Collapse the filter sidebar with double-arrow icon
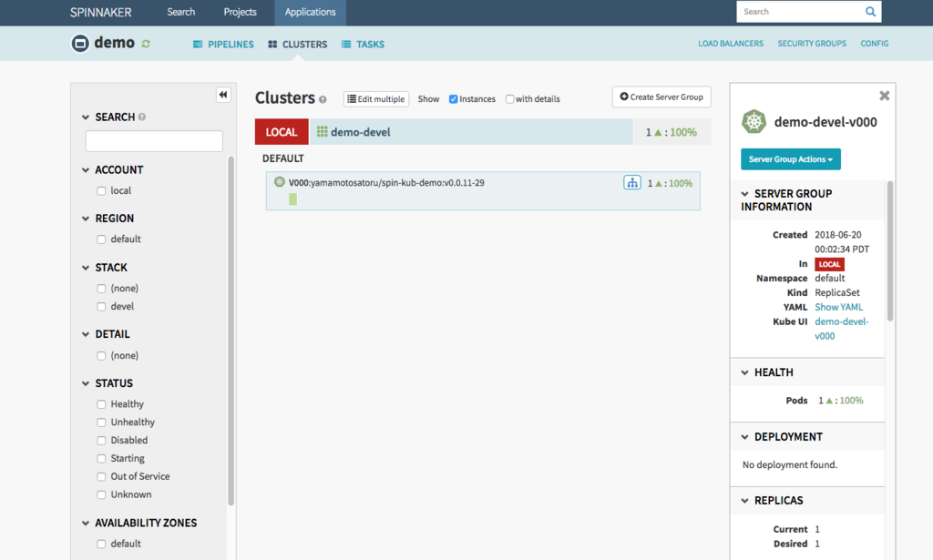The width and height of the screenshot is (933, 560). click(x=223, y=95)
